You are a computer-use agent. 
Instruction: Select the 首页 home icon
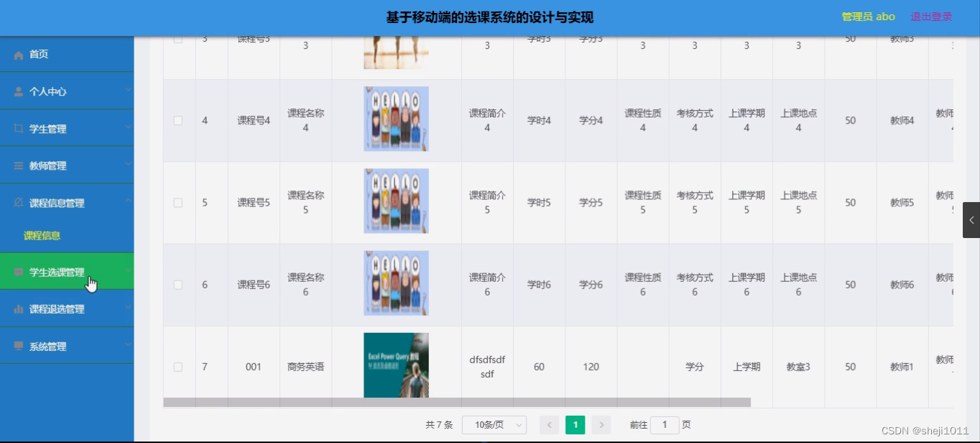pos(20,54)
